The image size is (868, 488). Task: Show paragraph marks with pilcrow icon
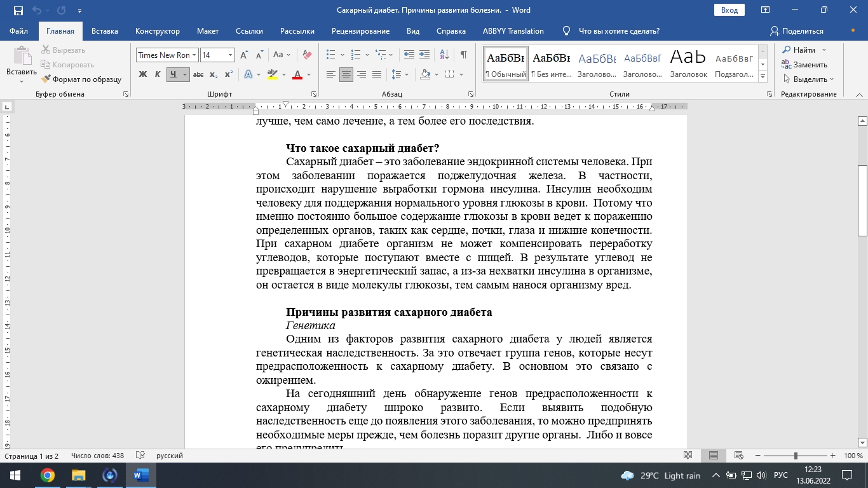tap(464, 55)
